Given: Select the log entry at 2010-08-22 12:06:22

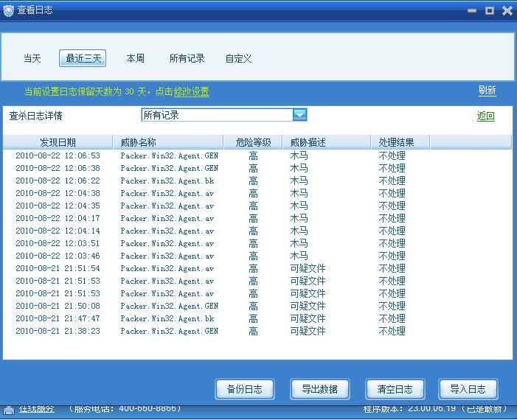Looking at the screenshot, I should click(58, 181).
